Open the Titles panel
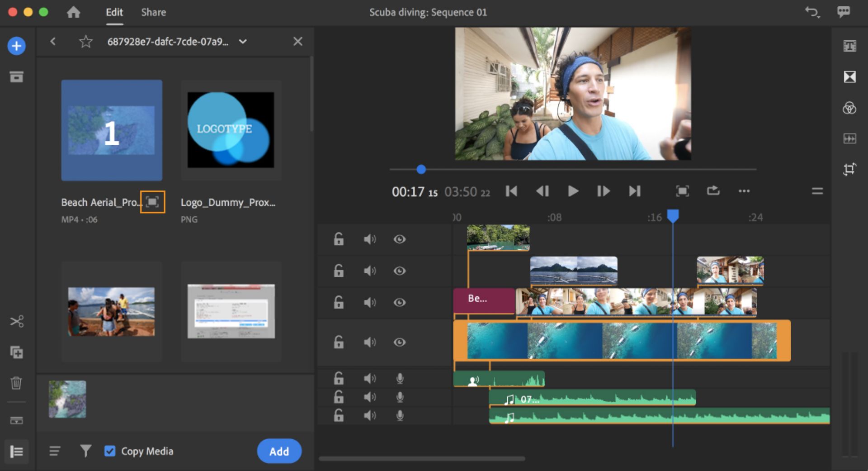 [850, 46]
